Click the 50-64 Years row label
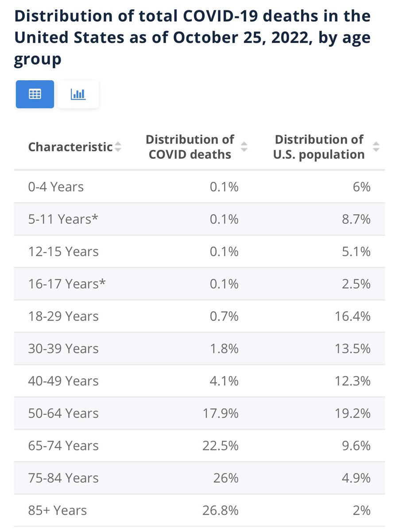The width and height of the screenshot is (399, 532). (x=63, y=413)
